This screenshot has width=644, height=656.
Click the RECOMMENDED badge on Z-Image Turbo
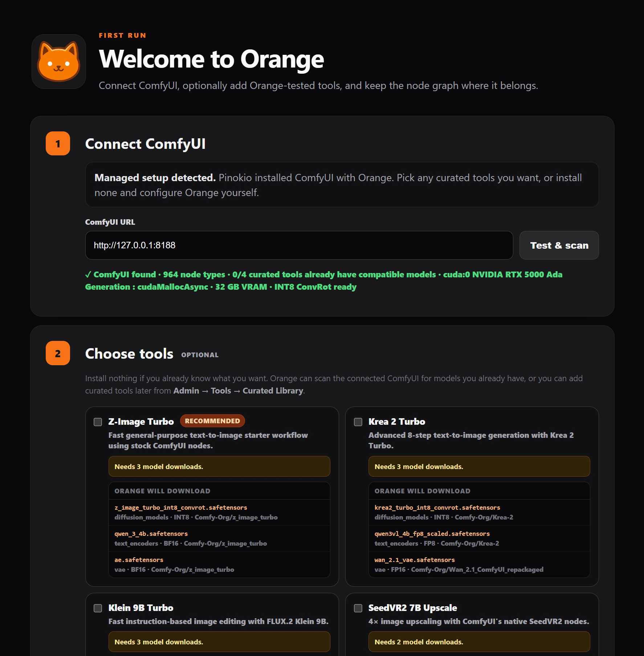[x=212, y=421]
